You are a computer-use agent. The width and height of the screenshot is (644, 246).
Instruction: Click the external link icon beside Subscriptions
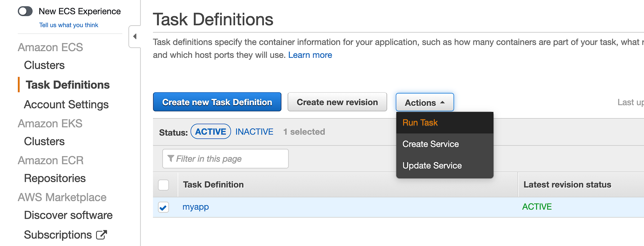coord(101,235)
